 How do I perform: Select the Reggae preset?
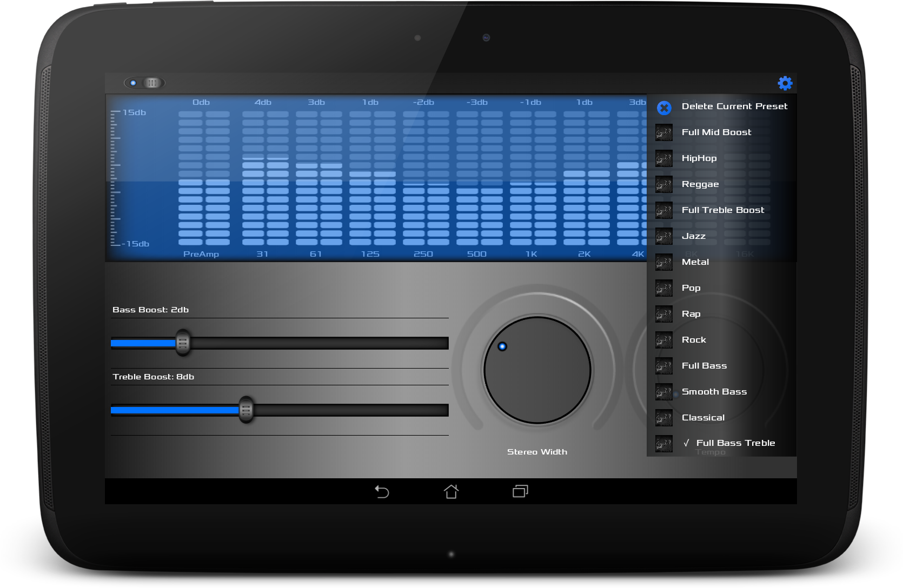721,184
